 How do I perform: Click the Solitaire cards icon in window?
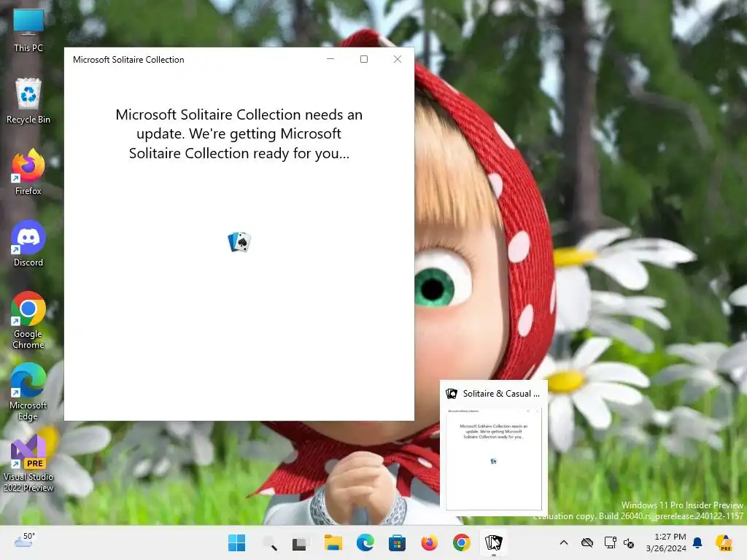coord(239,242)
